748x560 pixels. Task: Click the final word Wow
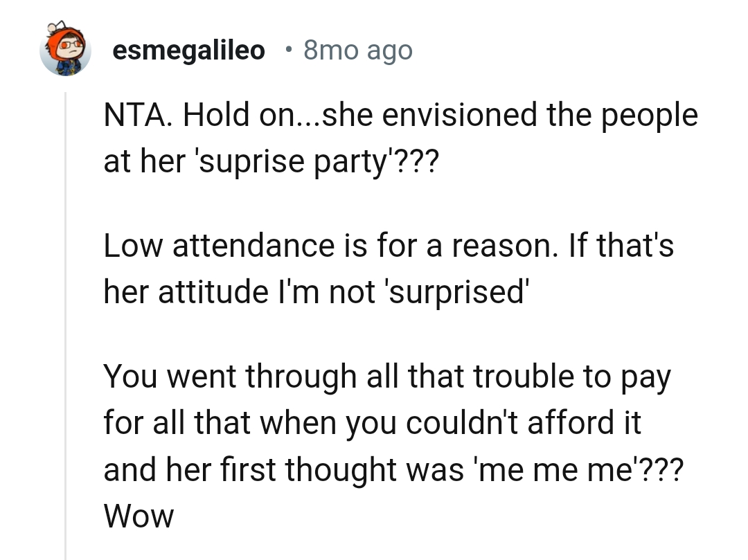pyautogui.click(x=138, y=516)
